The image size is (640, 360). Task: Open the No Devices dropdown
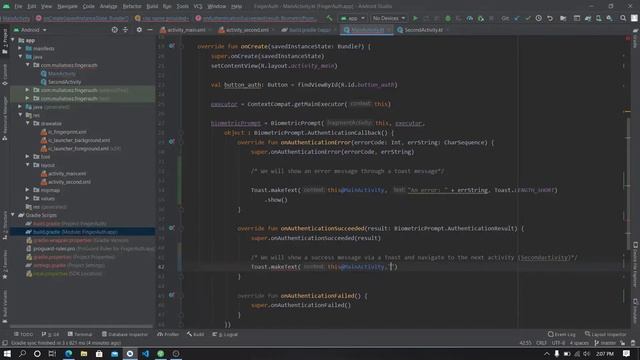(x=389, y=18)
